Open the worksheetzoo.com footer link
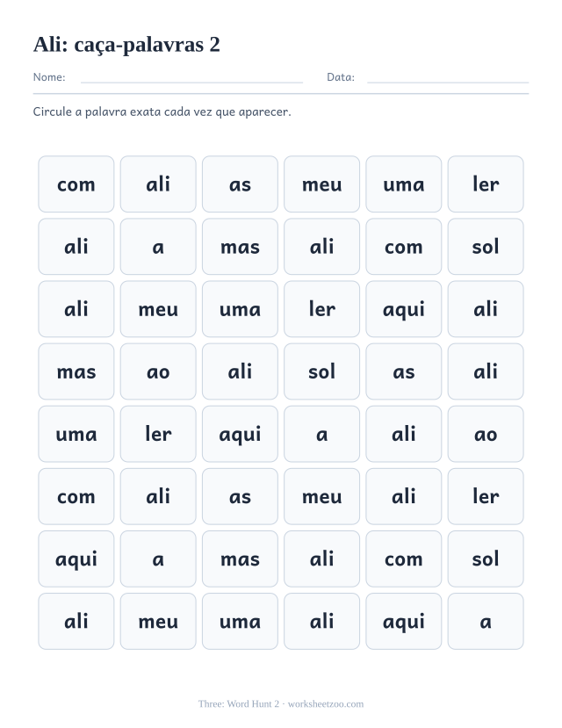The width and height of the screenshot is (562, 728). (x=325, y=704)
